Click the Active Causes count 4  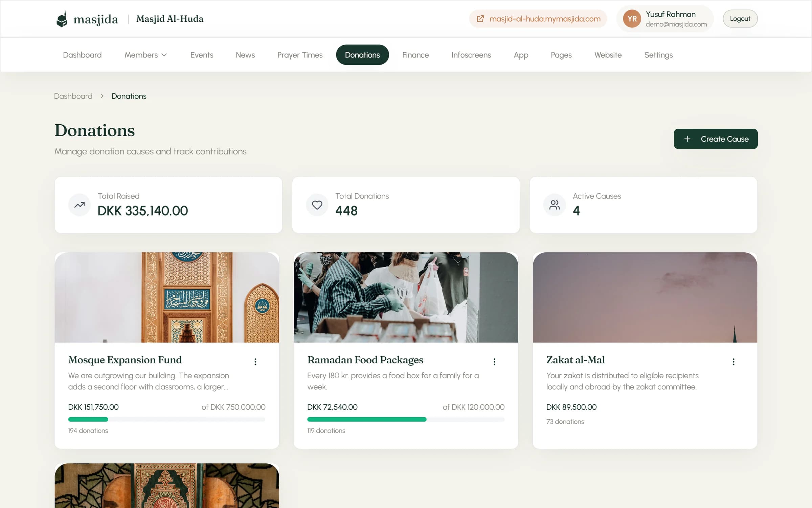click(x=576, y=211)
